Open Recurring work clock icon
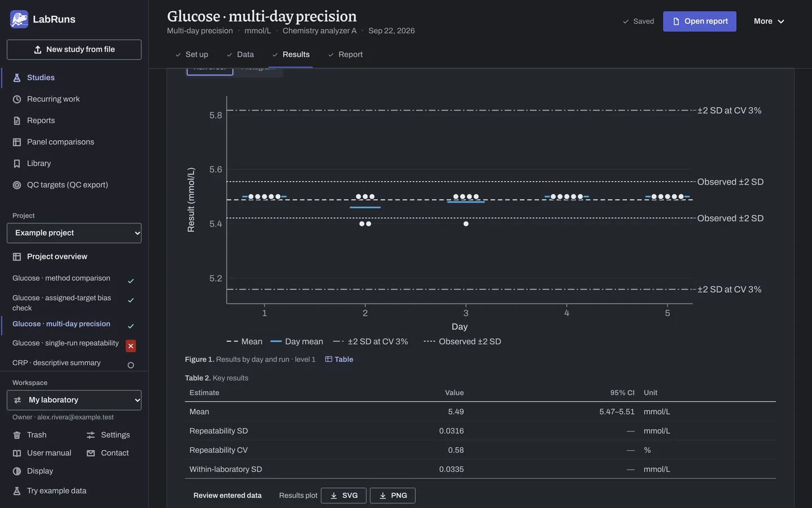The height and width of the screenshot is (508, 812). (17, 99)
